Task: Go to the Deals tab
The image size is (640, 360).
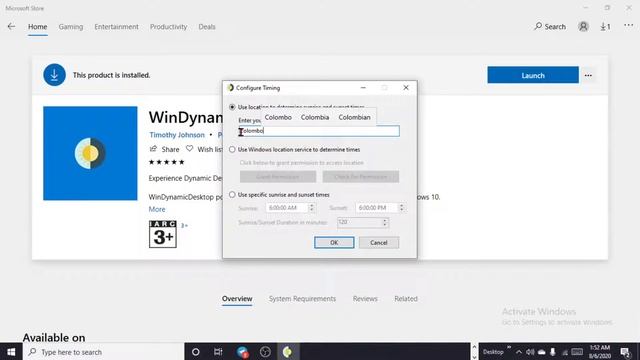Action: (207, 27)
